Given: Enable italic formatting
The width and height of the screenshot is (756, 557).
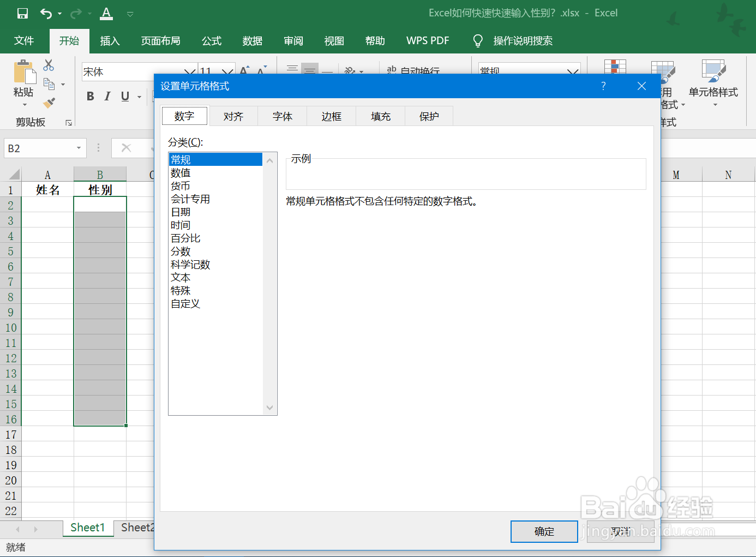Looking at the screenshot, I should (107, 96).
